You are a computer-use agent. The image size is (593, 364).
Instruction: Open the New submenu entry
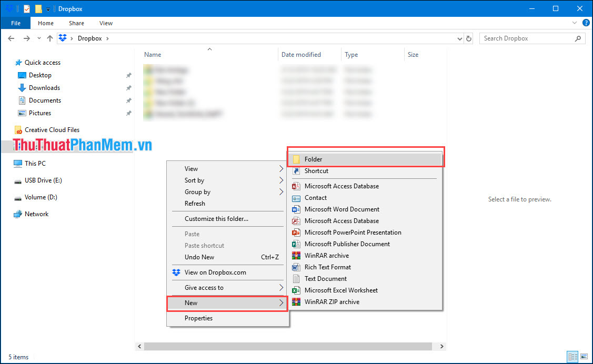point(228,303)
